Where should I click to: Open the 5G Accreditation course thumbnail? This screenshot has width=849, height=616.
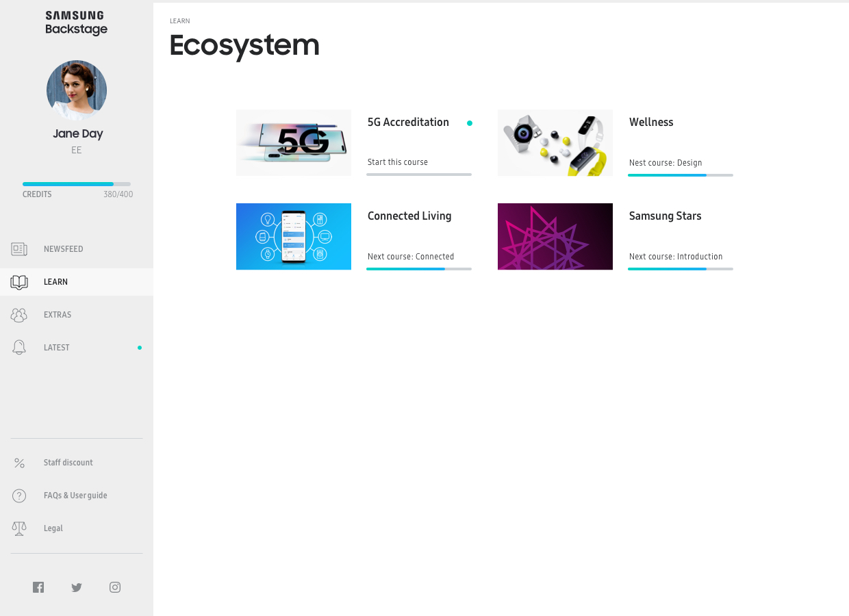click(294, 142)
